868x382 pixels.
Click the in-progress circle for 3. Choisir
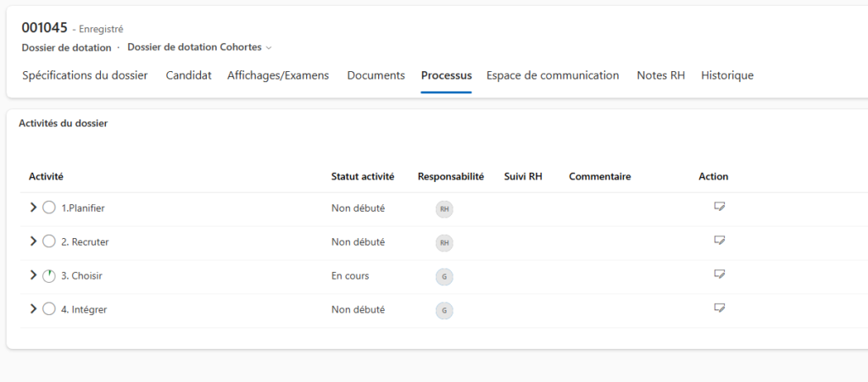point(49,275)
